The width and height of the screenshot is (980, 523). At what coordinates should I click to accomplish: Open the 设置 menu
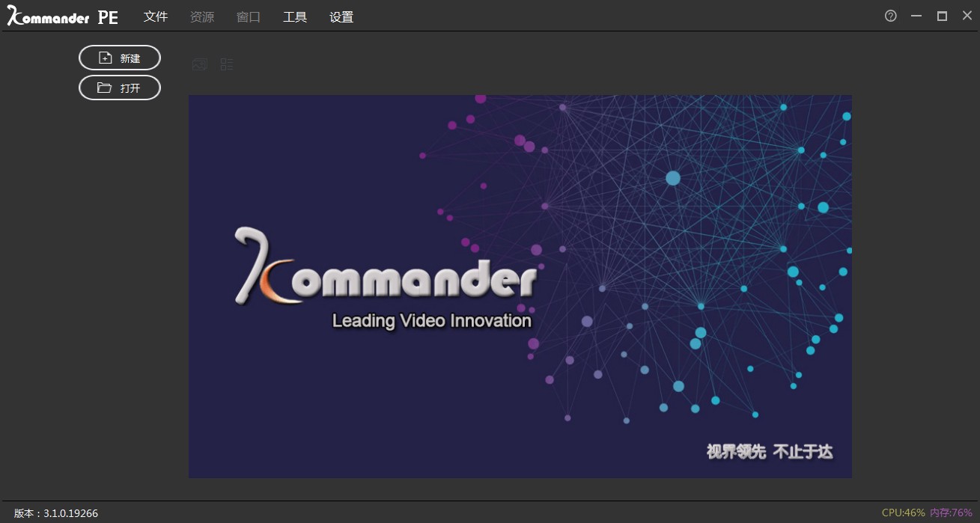pyautogui.click(x=341, y=16)
